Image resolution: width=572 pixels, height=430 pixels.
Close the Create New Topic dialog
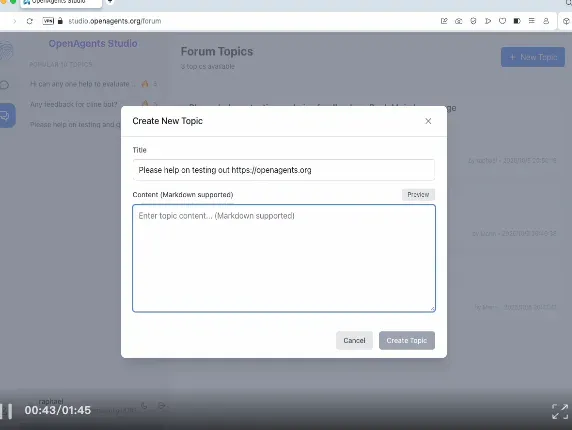tap(428, 121)
